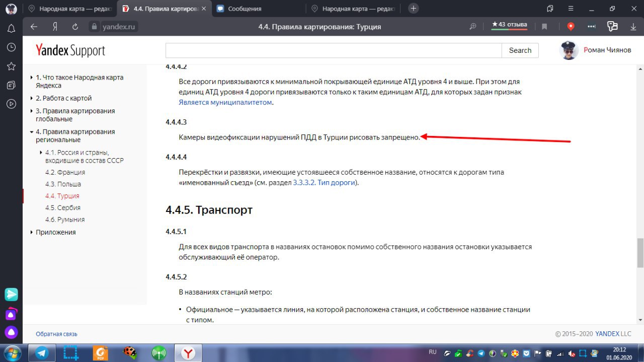Image resolution: width=644 pixels, height=362 pixels.
Task: Click the red map pin extension icon
Action: point(571,27)
